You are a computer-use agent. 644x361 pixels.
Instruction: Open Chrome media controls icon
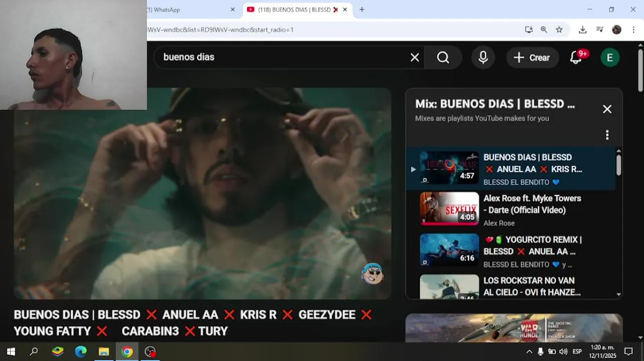tap(599, 30)
